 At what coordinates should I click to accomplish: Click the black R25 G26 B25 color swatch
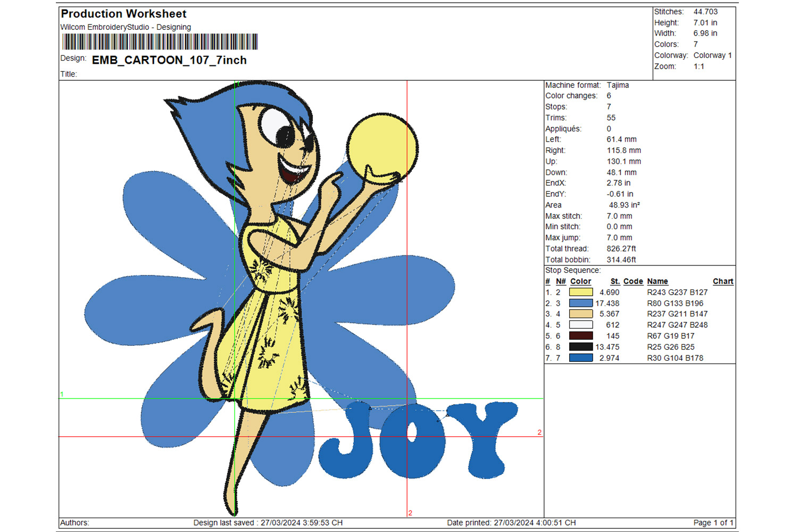pos(581,347)
